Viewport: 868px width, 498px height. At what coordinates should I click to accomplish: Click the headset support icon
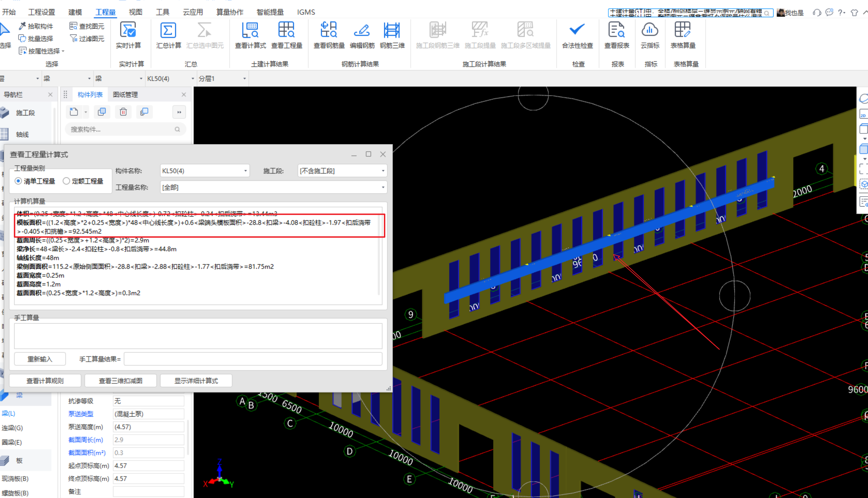tap(817, 13)
